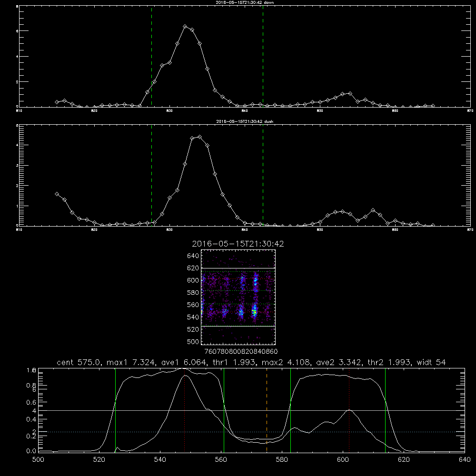476x476 pixels.
Task: Click the dusk plot's first data marker
Action: (57, 194)
